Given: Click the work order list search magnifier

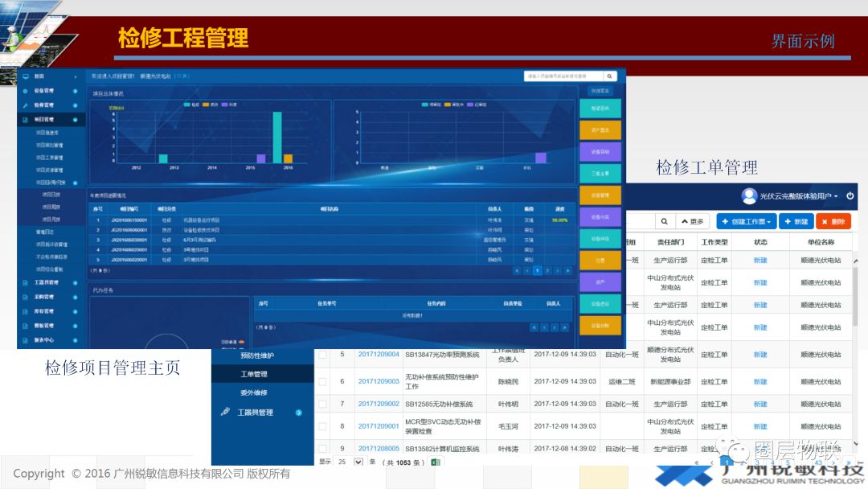Looking at the screenshot, I should [x=665, y=221].
